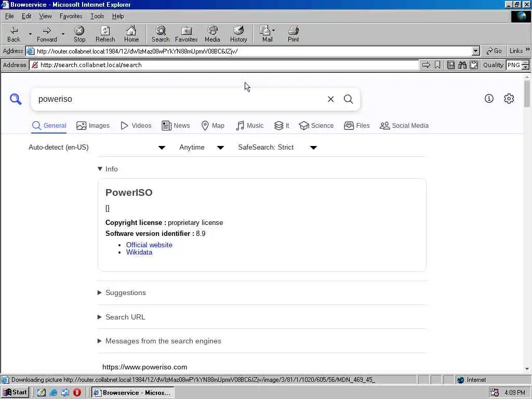
Task: Open the Anytime time range dropdown
Action: (x=202, y=147)
